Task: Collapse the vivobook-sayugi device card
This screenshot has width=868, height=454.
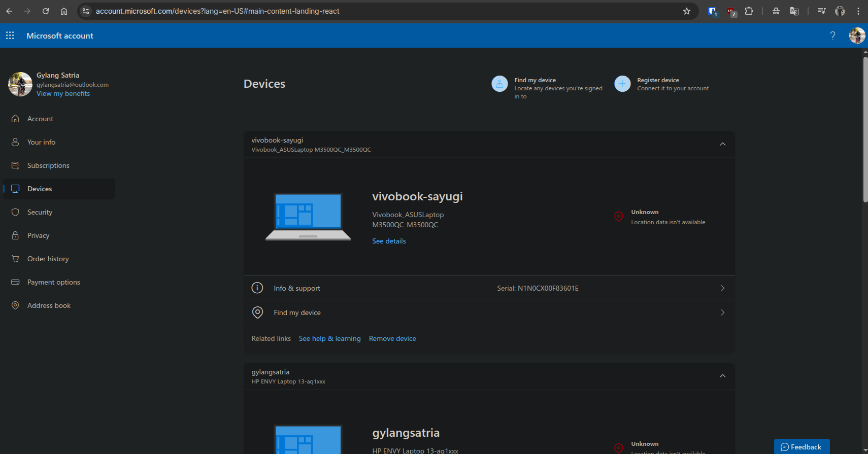Action: pyautogui.click(x=722, y=145)
